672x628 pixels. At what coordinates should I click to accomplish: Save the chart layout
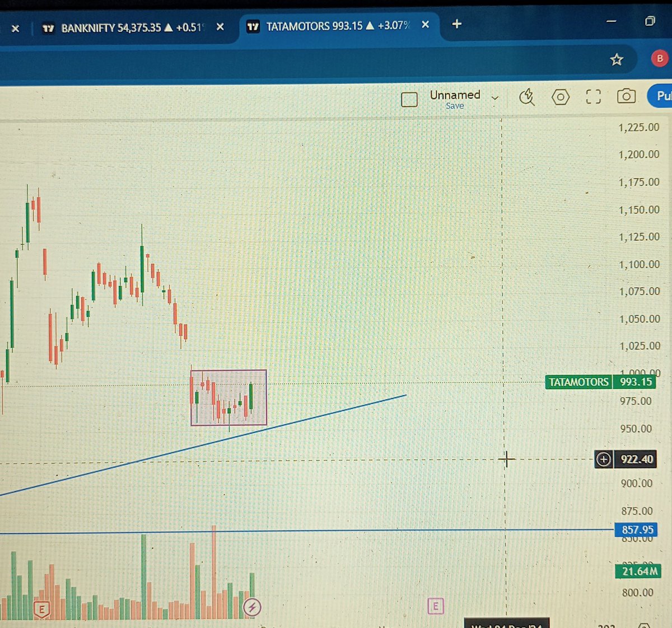click(455, 106)
